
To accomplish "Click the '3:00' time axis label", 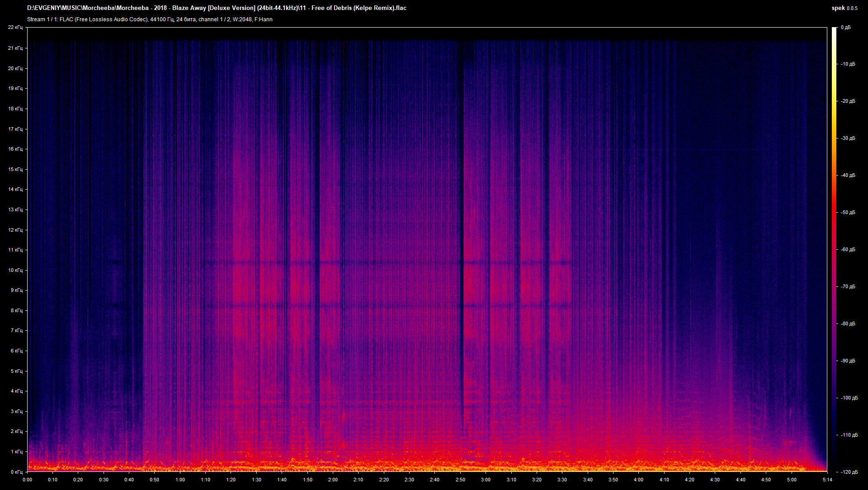I will coord(486,480).
